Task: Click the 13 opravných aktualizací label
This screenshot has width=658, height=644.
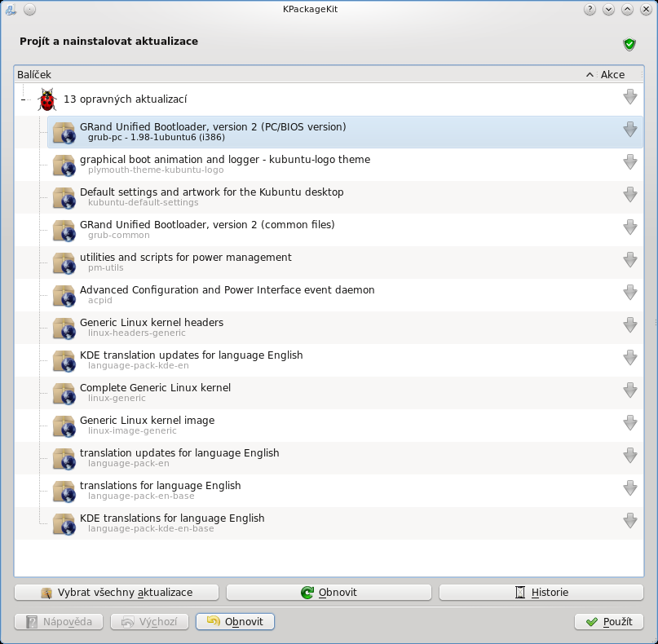Action: [x=125, y=99]
